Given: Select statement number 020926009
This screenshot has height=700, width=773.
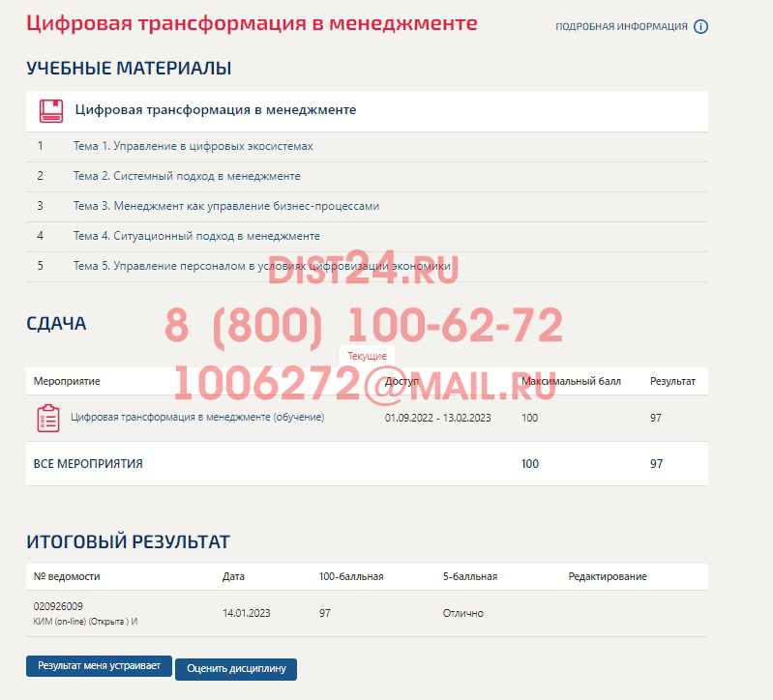Looking at the screenshot, I should tap(58, 606).
